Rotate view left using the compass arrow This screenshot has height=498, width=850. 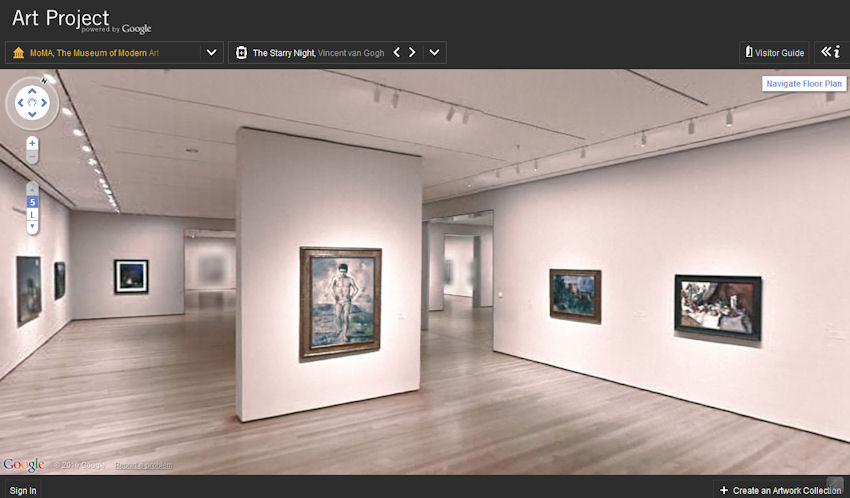pos(21,103)
